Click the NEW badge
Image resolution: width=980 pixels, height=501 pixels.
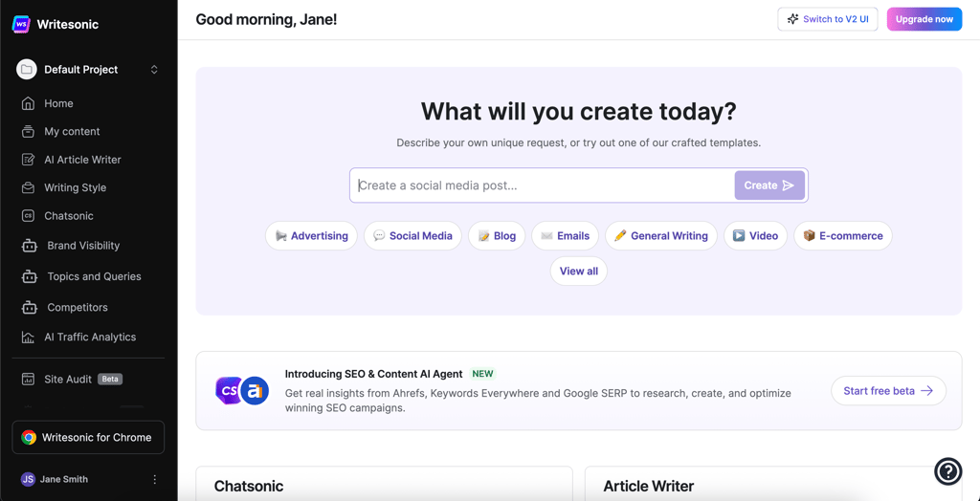pyautogui.click(x=482, y=374)
